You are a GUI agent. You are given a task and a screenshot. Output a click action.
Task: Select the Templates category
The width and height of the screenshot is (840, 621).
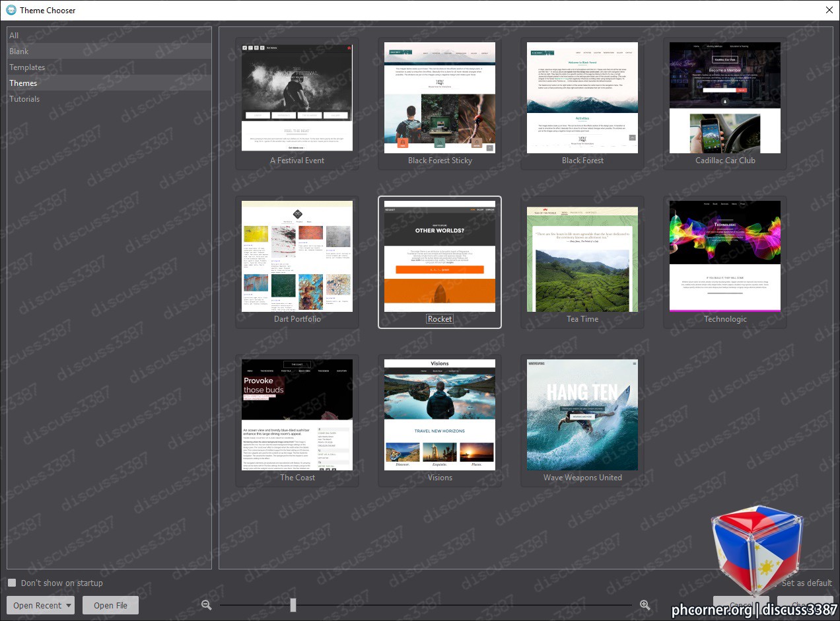(110, 67)
